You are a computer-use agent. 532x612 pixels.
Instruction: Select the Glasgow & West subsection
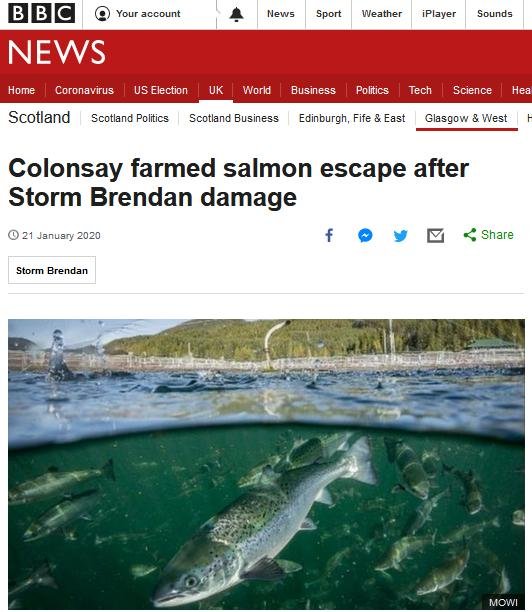click(466, 118)
